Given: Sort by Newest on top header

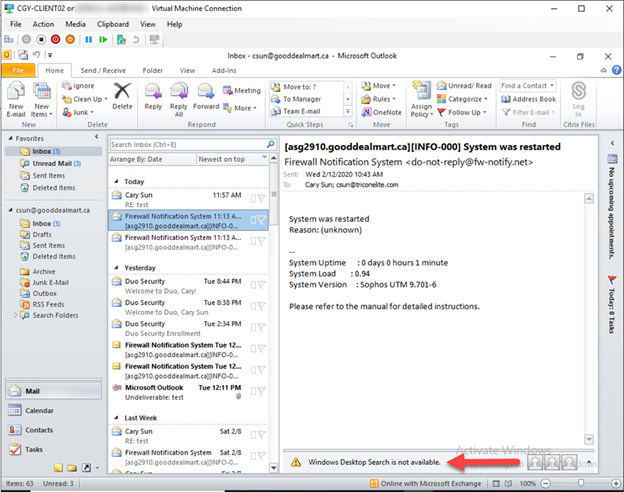Looking at the screenshot, I should tap(232, 159).
